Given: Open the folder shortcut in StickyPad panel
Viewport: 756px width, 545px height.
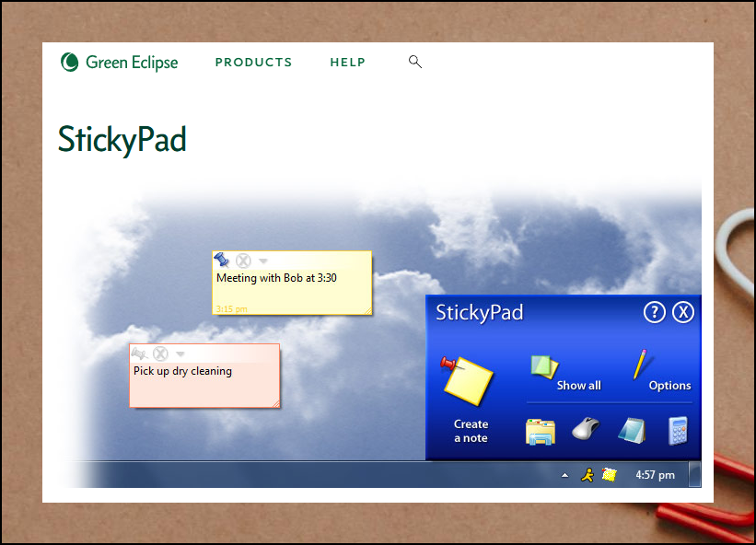Looking at the screenshot, I should (540, 431).
